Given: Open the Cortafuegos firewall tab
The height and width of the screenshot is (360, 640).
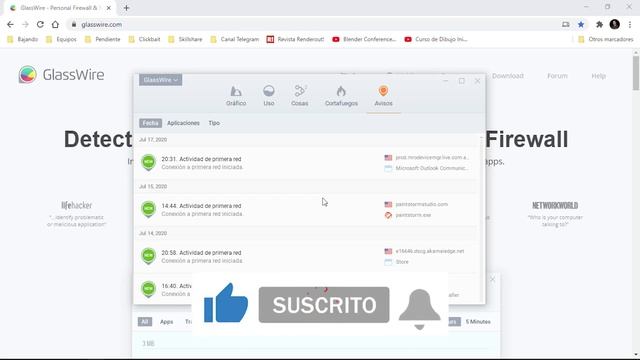Looking at the screenshot, I should [341, 96].
